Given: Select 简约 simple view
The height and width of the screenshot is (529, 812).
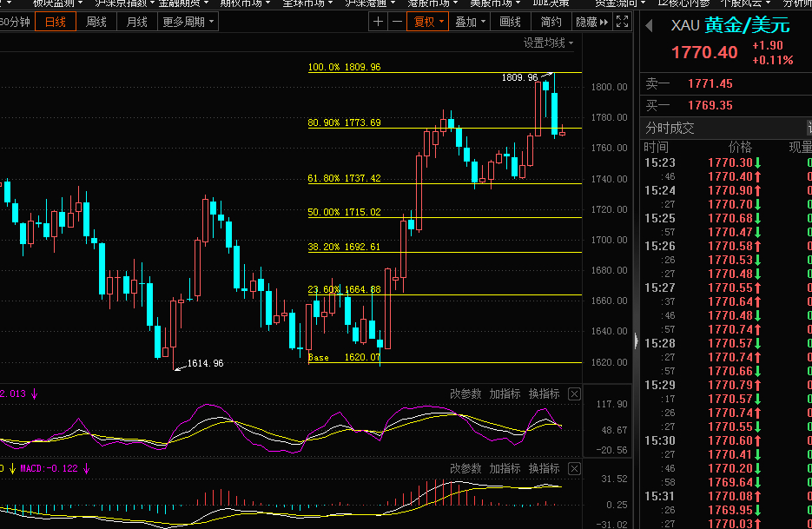Looking at the screenshot, I should tap(551, 22).
